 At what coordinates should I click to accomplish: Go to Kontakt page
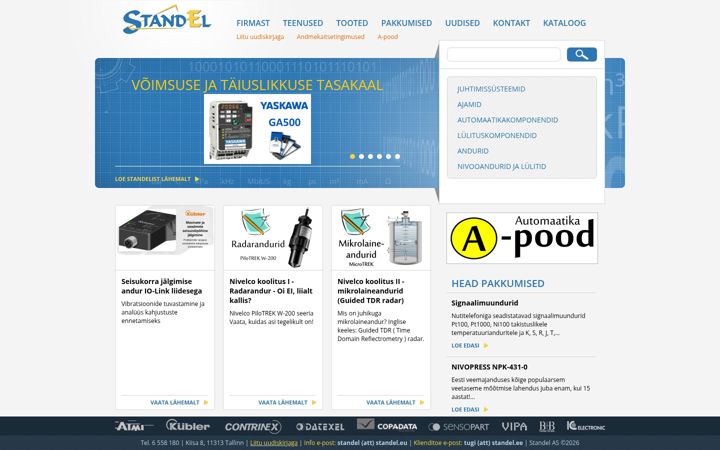click(511, 23)
